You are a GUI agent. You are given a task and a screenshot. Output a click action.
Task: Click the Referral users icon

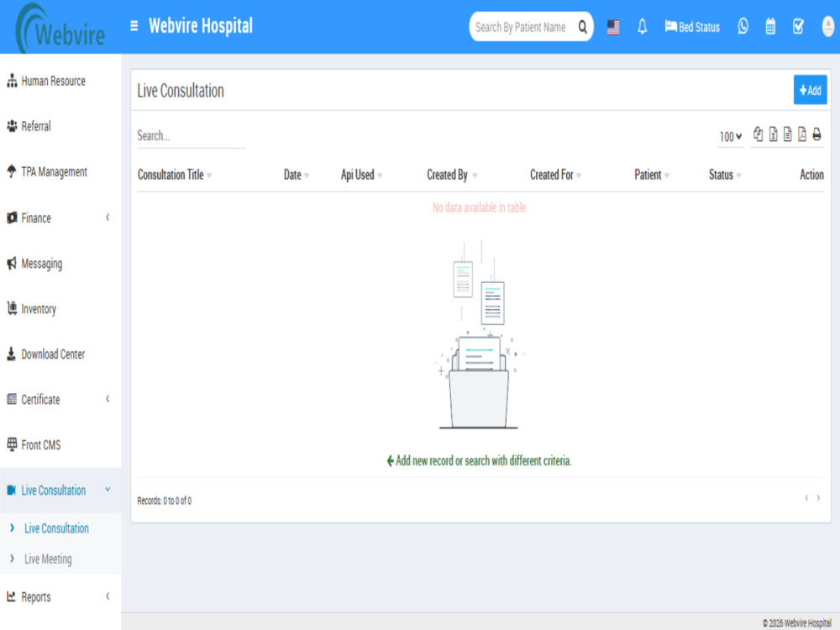tap(12, 126)
